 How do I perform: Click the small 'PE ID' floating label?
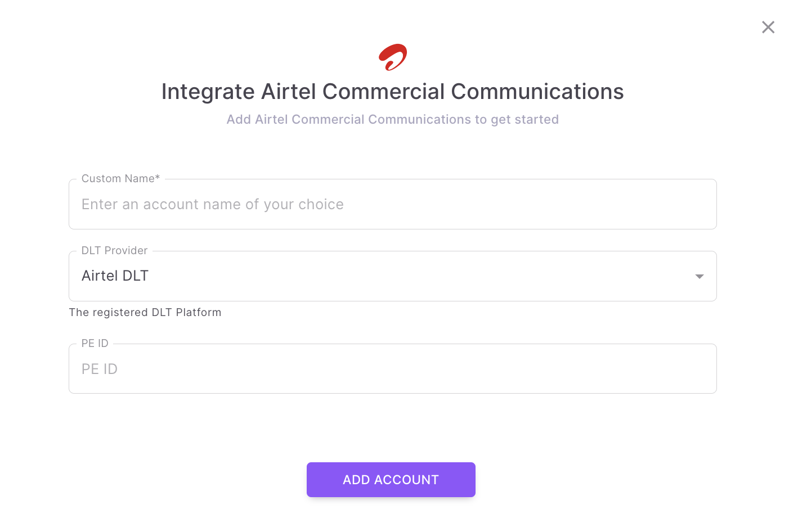95,344
